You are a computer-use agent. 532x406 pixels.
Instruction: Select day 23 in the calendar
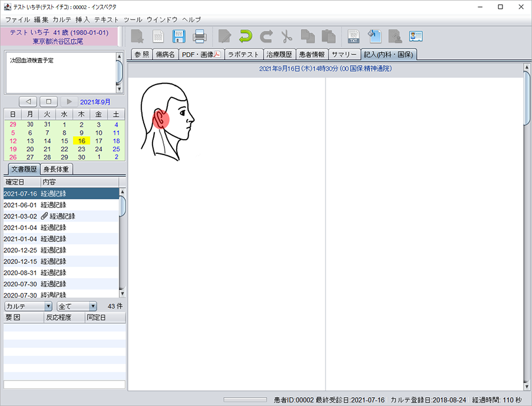point(82,149)
